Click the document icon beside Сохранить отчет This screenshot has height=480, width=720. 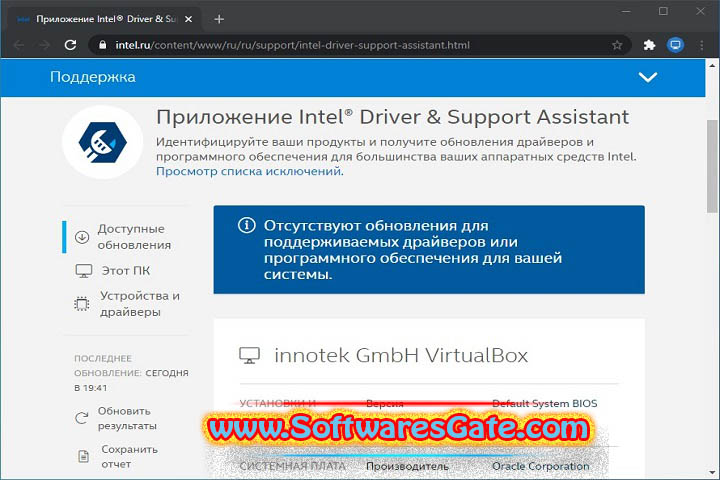click(x=84, y=457)
